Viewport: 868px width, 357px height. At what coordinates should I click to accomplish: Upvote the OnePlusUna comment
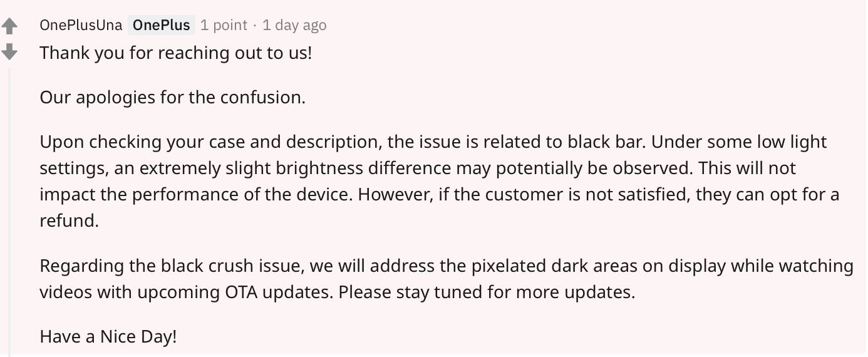pos(9,26)
